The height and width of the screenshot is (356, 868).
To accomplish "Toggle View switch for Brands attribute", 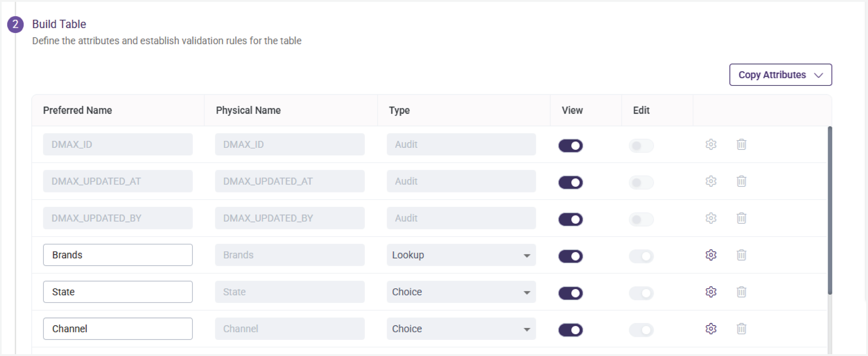I will click(x=571, y=256).
